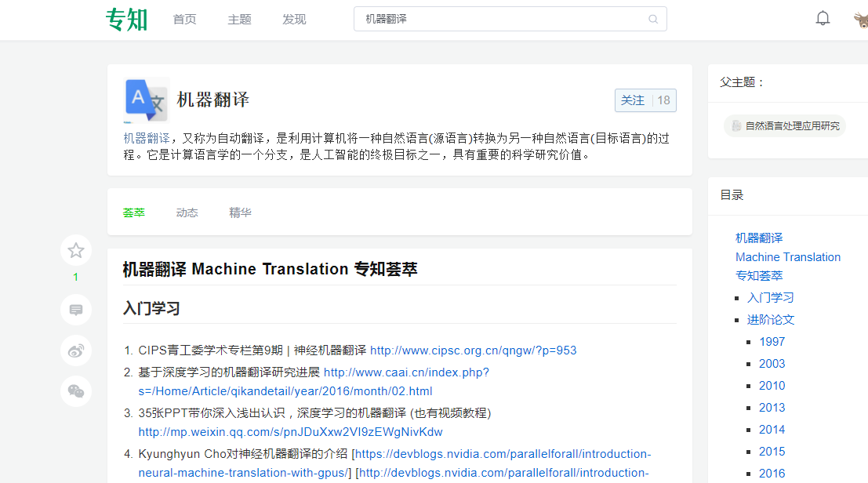The image size is (868, 483).
Task: Click the 机器翻译 topic thumbnail
Action: coord(146,100)
